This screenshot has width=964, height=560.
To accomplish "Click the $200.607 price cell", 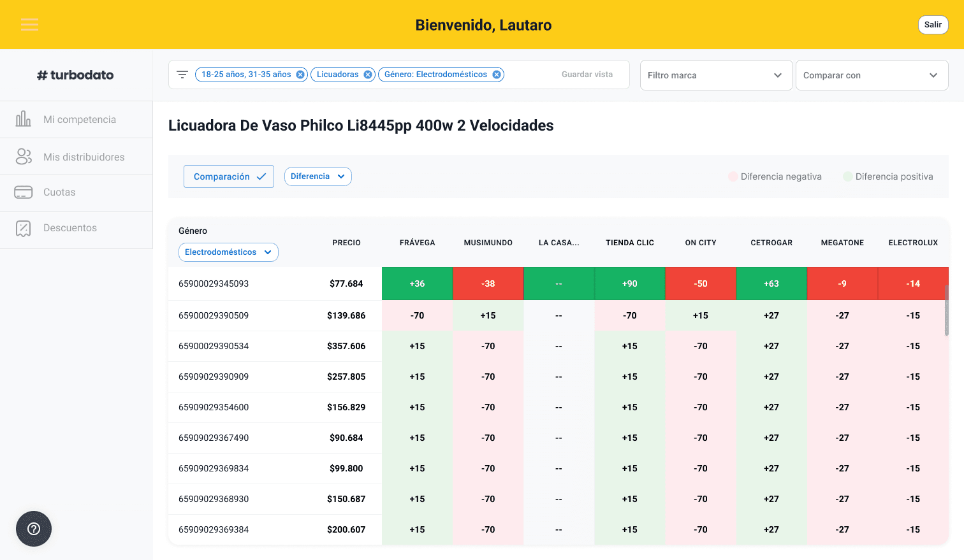I will [x=346, y=529].
